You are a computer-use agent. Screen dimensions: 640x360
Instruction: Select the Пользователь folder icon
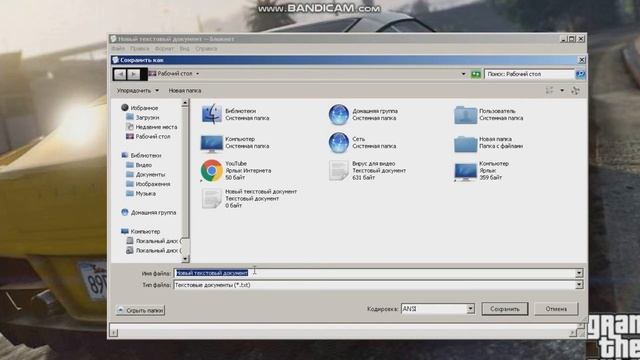click(465, 115)
